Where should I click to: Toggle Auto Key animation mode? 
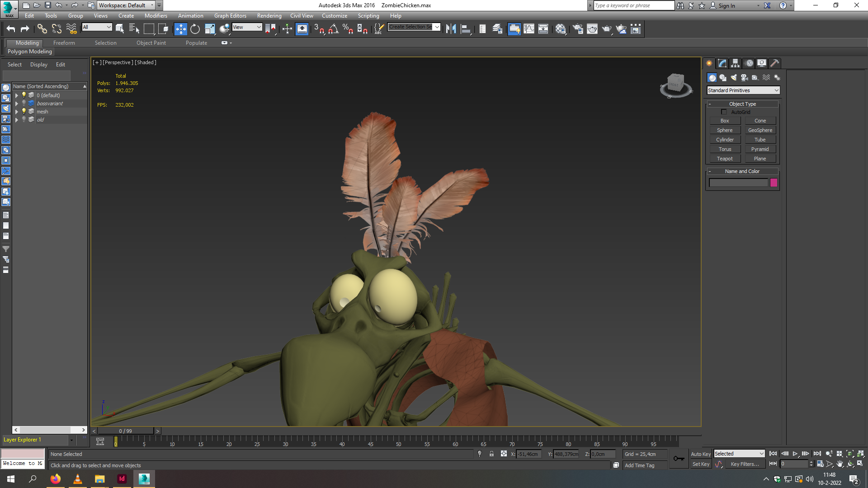point(701,454)
